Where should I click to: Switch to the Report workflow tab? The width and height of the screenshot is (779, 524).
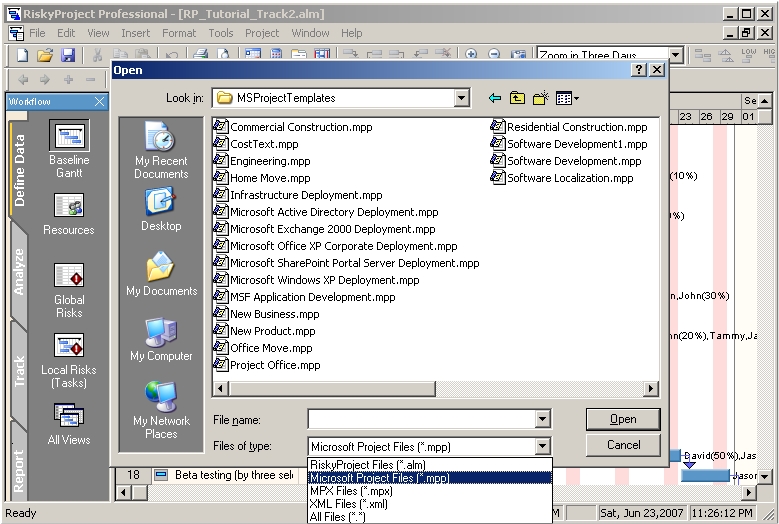coord(19,470)
